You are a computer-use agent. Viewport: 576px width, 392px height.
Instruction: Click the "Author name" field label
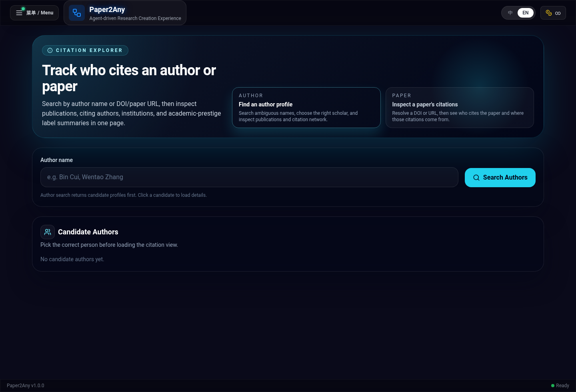pos(56,160)
